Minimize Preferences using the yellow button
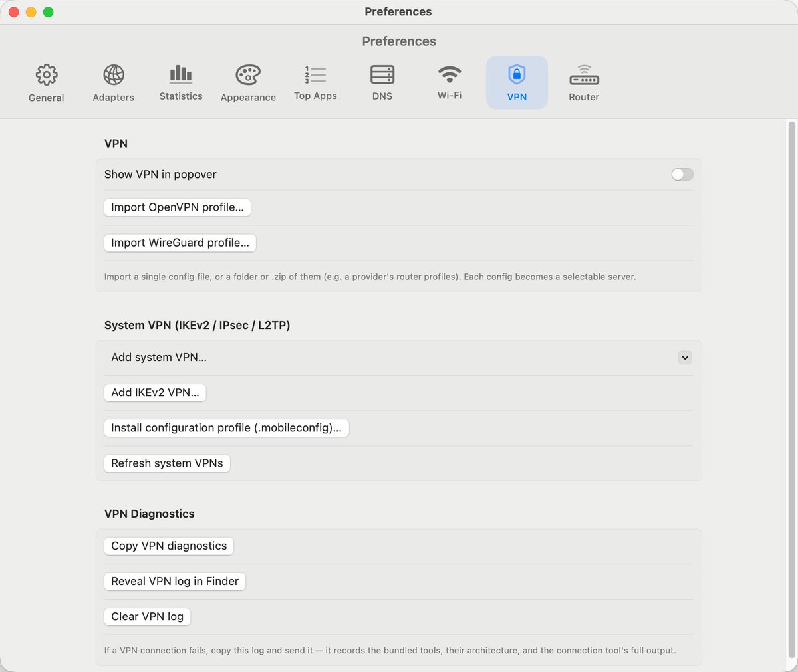The width and height of the screenshot is (798, 672). click(x=31, y=12)
